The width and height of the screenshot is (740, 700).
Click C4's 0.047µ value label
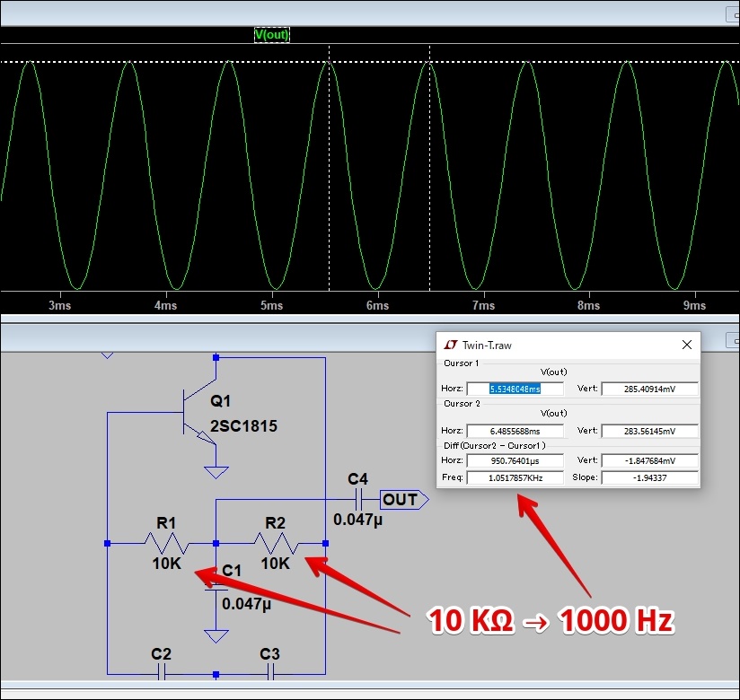tap(357, 520)
